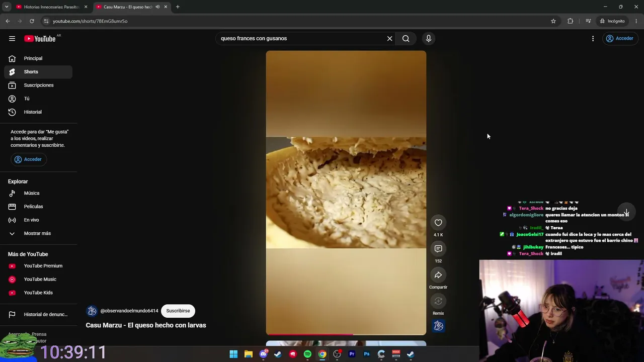Open the comments for this Short
This screenshot has width=644, height=362.
click(x=438, y=249)
